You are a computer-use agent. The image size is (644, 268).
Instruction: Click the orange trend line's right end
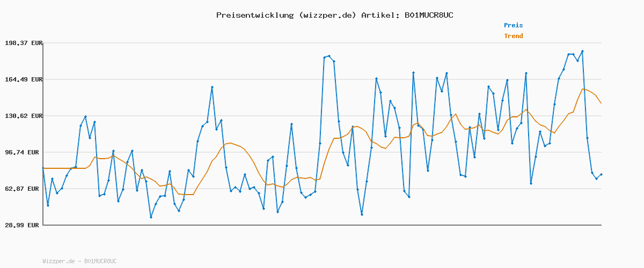point(601,103)
